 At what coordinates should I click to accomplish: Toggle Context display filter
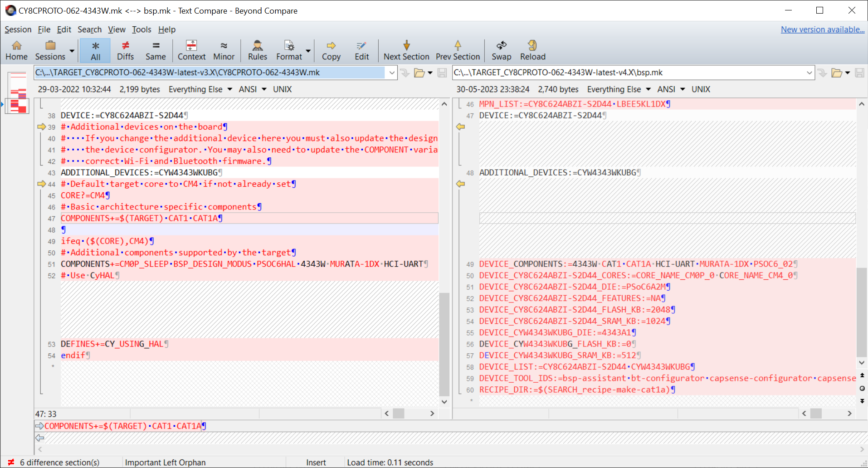[191, 50]
